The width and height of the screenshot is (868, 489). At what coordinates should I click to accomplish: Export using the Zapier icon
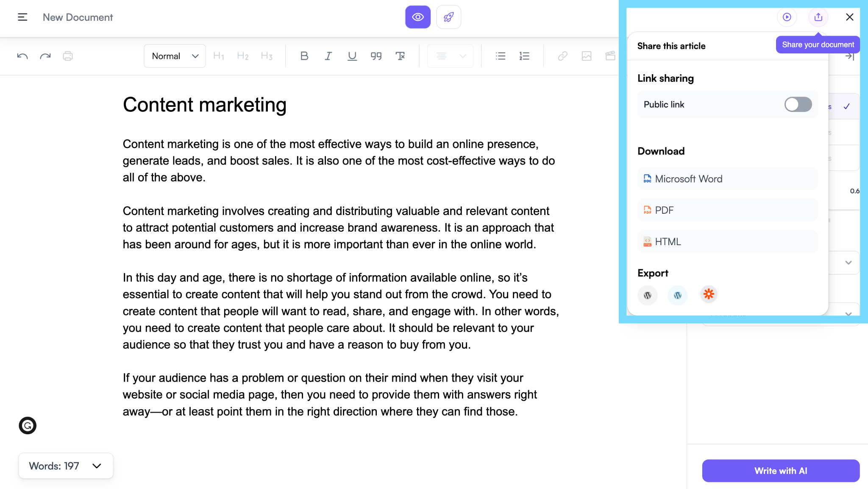click(x=709, y=294)
